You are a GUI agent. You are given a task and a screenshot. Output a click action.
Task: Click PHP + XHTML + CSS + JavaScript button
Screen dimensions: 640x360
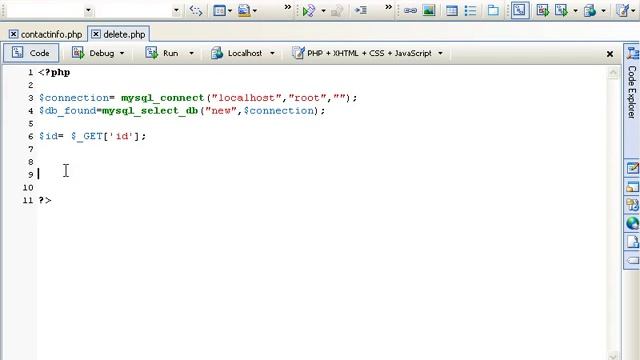pos(362,53)
